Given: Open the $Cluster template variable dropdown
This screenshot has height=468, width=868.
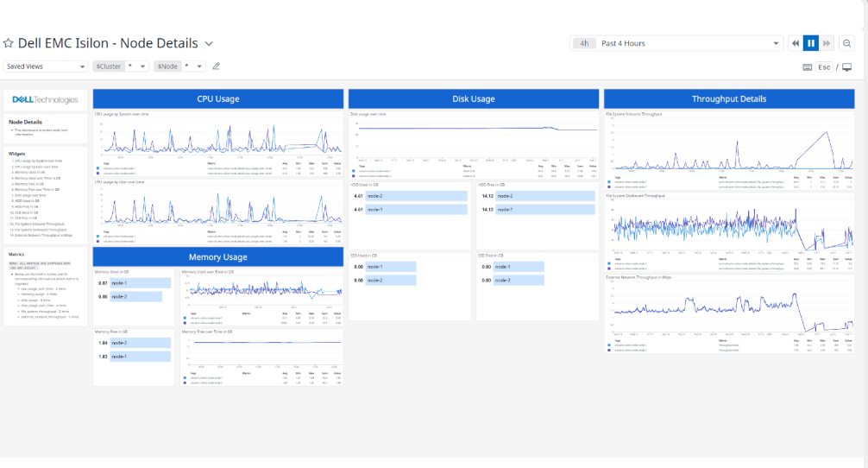Looking at the screenshot, I should [121, 66].
